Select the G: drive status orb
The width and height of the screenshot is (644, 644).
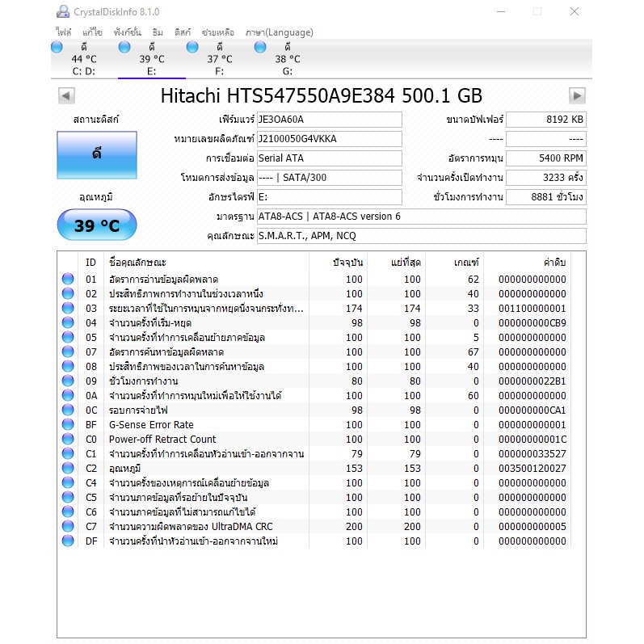tap(260, 48)
